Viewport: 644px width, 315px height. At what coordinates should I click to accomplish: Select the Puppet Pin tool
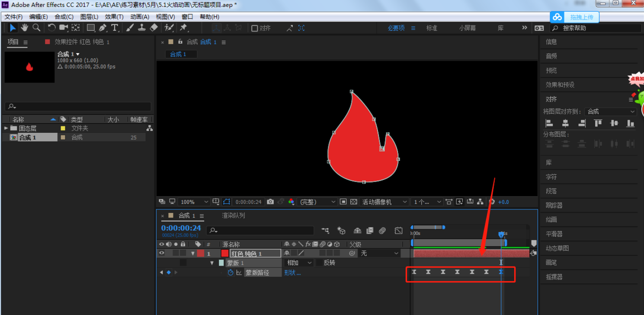coord(183,28)
